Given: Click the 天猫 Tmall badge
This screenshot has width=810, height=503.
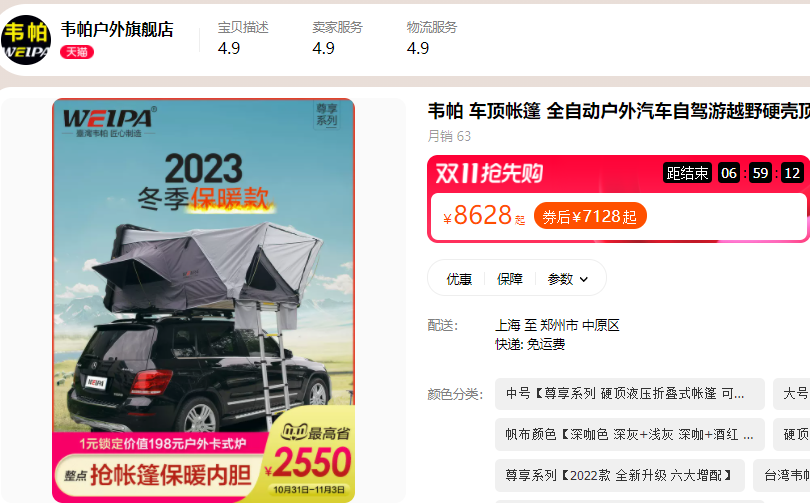Looking at the screenshot, I should click(77, 52).
